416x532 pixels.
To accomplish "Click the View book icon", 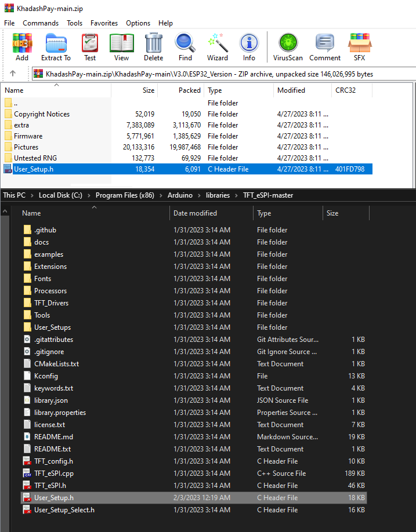I will tap(122, 43).
